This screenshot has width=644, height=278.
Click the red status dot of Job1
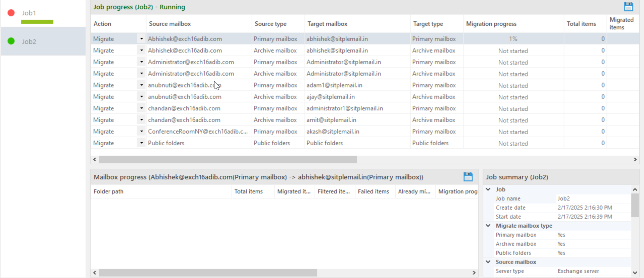(11, 13)
